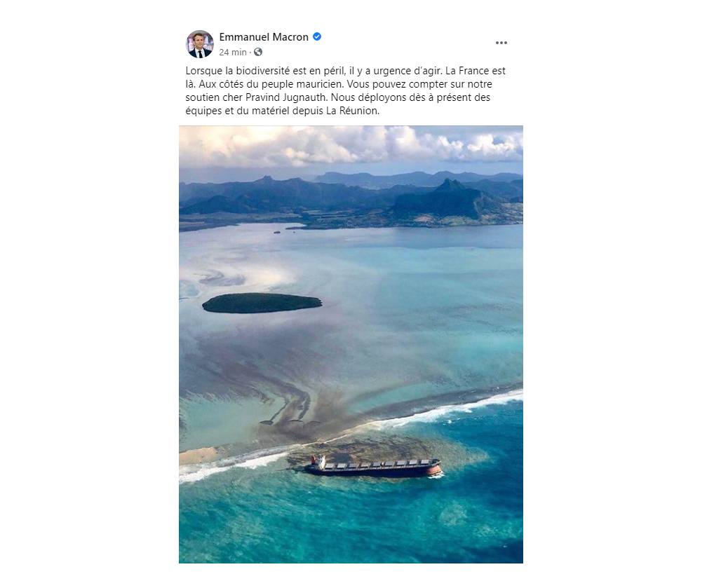714x588 pixels.
Task: Click the turquoise sea below the ship
Action: click(x=351, y=524)
